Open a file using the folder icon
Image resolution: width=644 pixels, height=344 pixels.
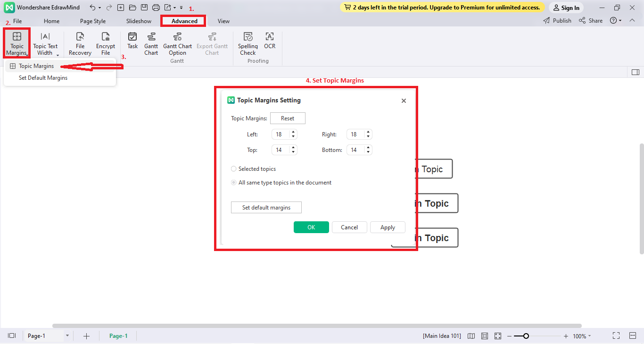click(x=132, y=8)
